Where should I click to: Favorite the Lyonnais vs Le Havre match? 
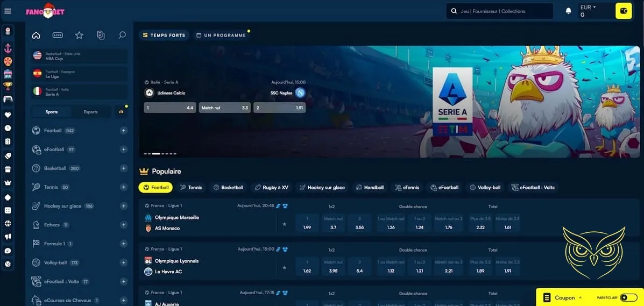pos(284,268)
